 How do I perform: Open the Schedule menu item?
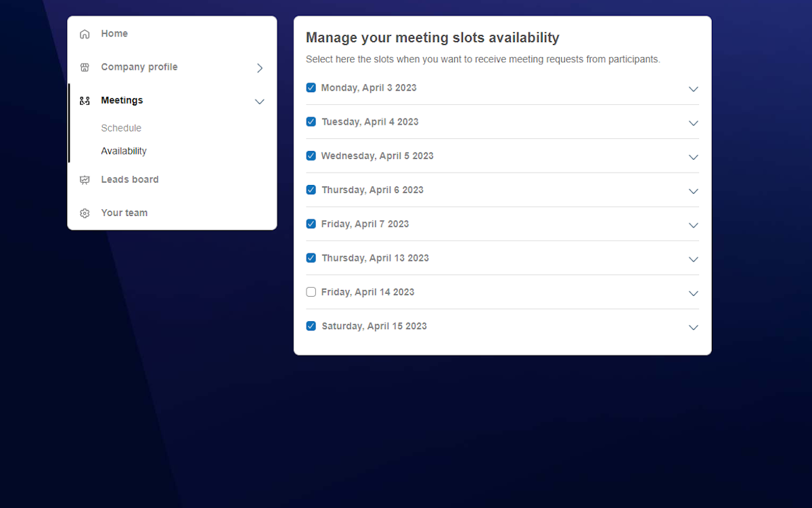click(121, 127)
